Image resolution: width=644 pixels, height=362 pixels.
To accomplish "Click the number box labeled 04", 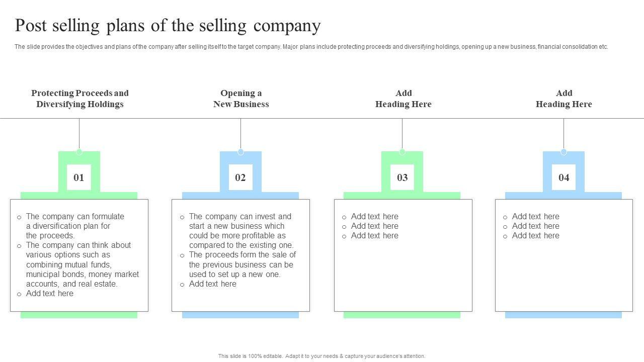I will 563,177.
